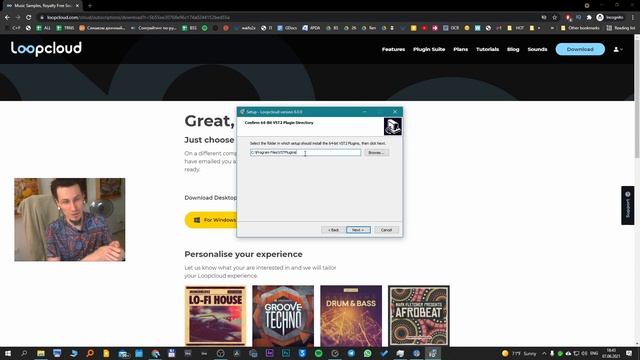Click the For Windows download button
Screen dimensions: 640x360
click(211, 220)
